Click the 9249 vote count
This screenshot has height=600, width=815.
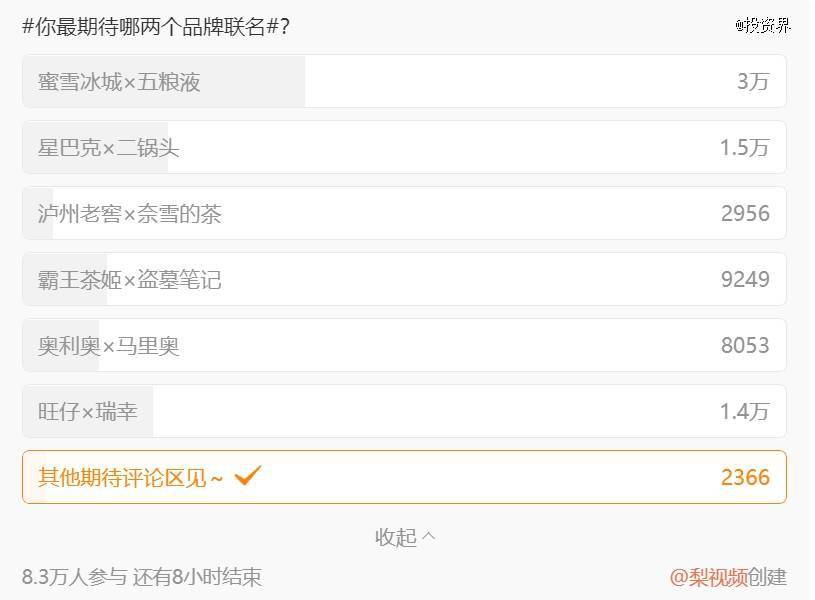point(745,280)
